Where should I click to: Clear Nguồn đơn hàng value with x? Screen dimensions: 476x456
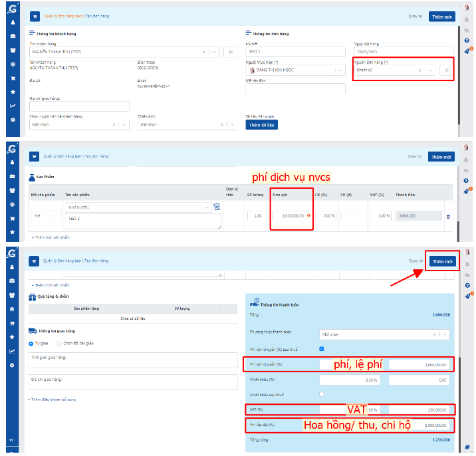point(420,70)
